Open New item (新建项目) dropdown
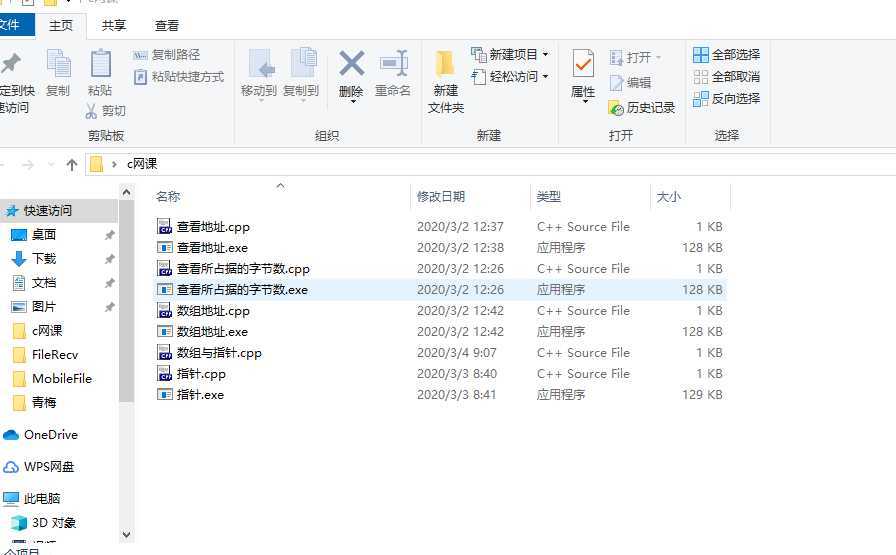896x555 pixels. pyautogui.click(x=510, y=54)
